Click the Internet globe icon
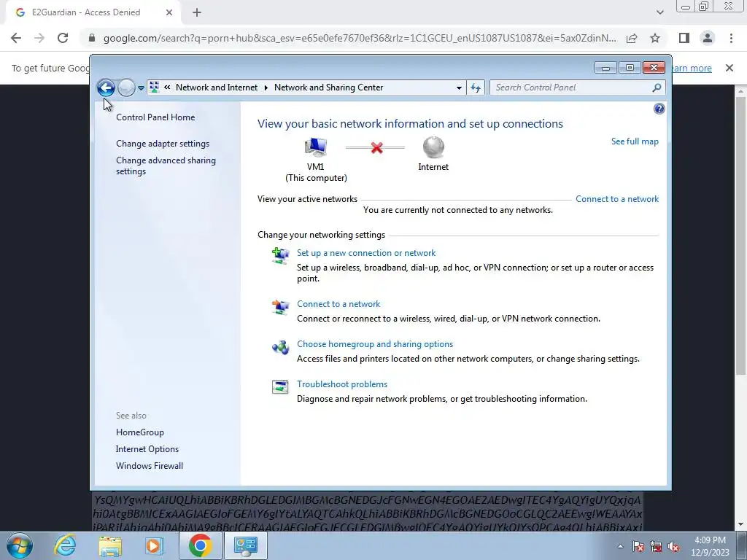This screenshot has height=560, width=747. coord(433,147)
